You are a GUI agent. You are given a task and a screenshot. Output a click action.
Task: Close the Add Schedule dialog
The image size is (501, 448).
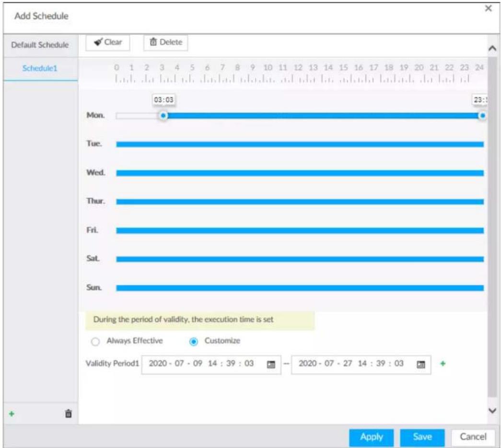pyautogui.click(x=488, y=8)
